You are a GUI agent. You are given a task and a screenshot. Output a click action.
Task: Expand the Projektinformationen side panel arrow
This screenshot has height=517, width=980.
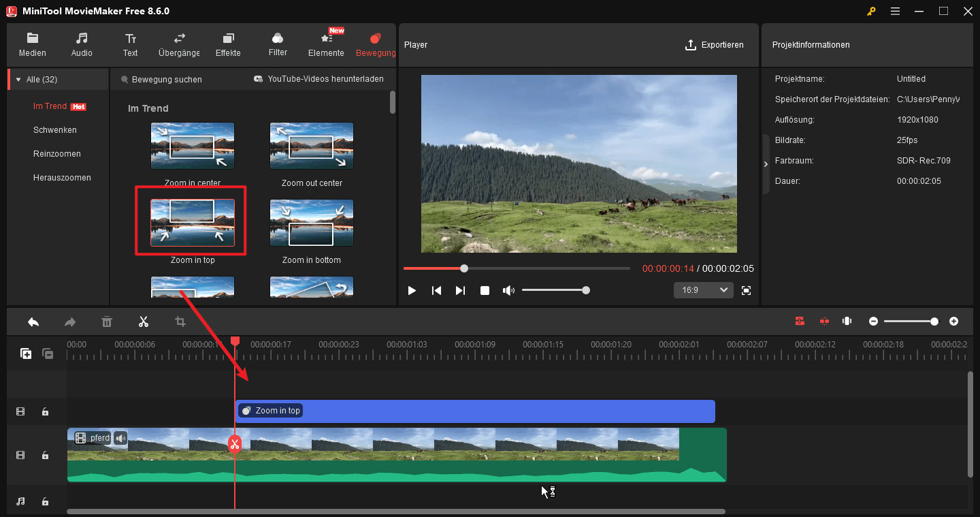click(765, 163)
